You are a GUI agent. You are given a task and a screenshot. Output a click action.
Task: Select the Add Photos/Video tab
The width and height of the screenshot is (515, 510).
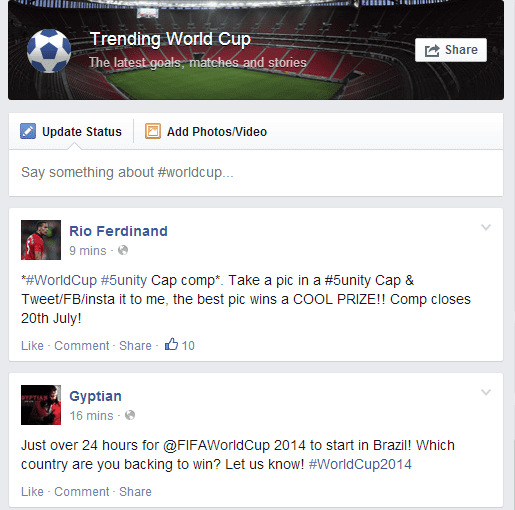tap(206, 132)
